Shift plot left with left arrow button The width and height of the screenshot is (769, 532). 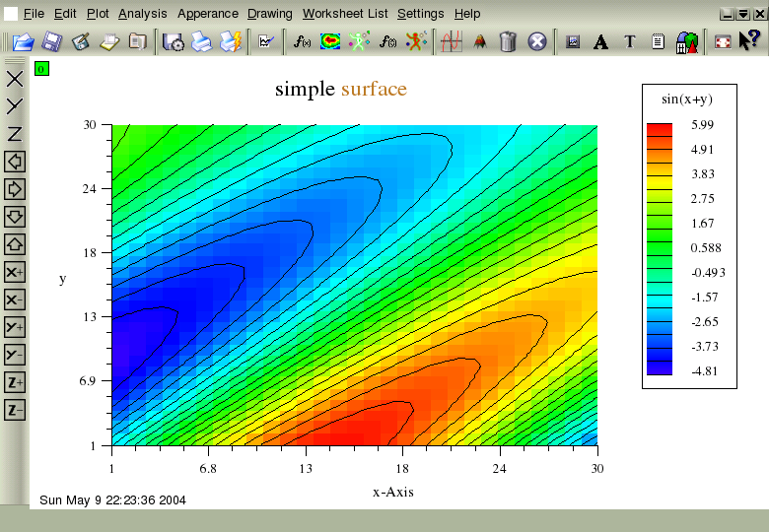click(15, 162)
